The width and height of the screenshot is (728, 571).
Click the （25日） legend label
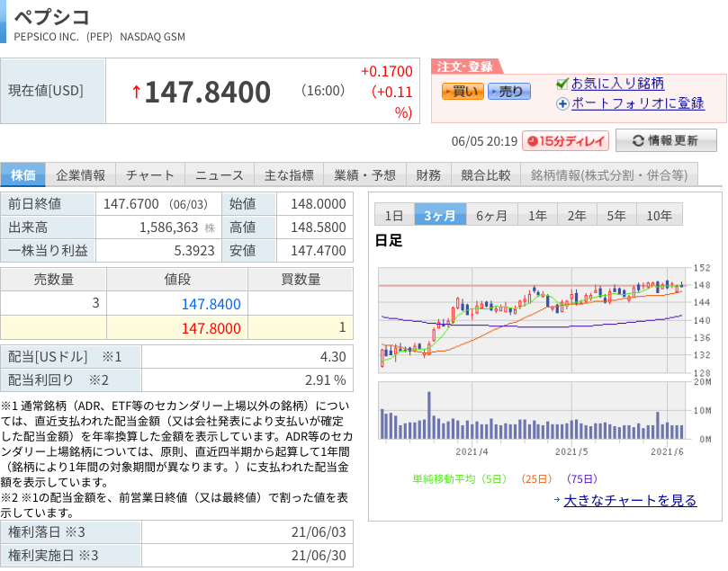[536, 479]
